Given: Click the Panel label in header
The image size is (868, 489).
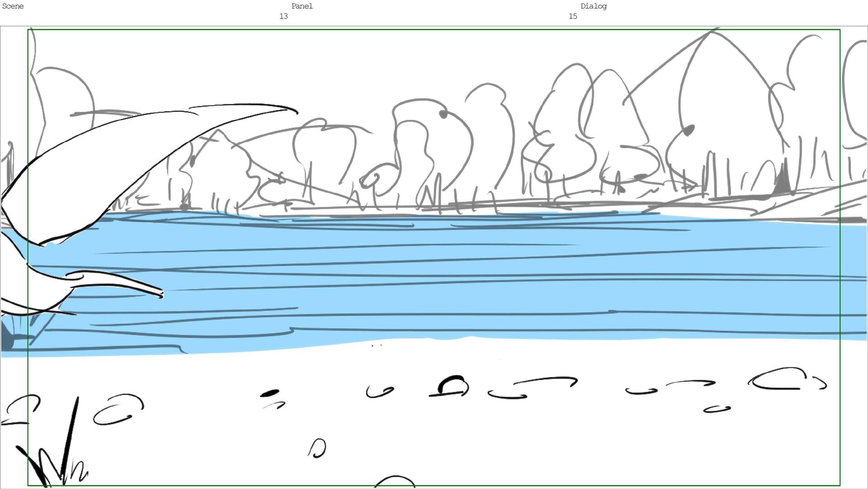Looking at the screenshot, I should pyautogui.click(x=302, y=6).
